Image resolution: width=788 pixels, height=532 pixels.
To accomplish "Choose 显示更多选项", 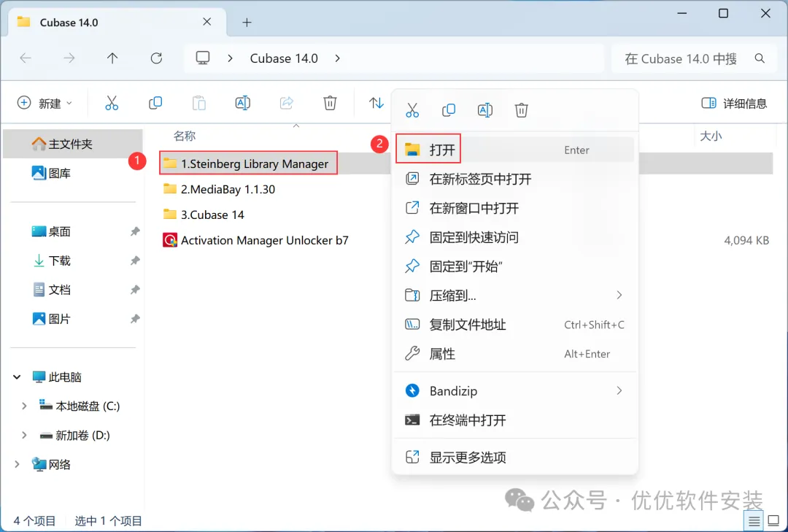I will (x=514, y=457).
